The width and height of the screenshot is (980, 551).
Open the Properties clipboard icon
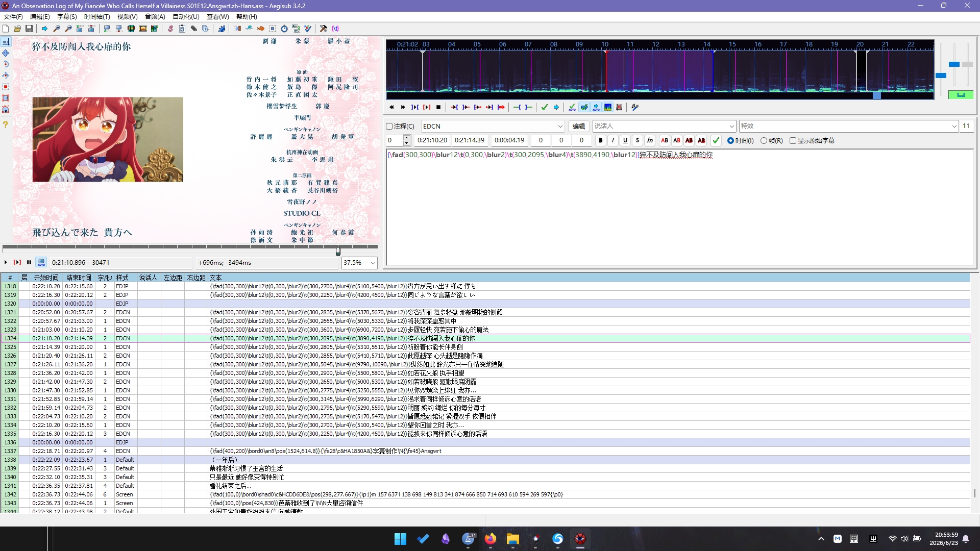[x=182, y=29]
